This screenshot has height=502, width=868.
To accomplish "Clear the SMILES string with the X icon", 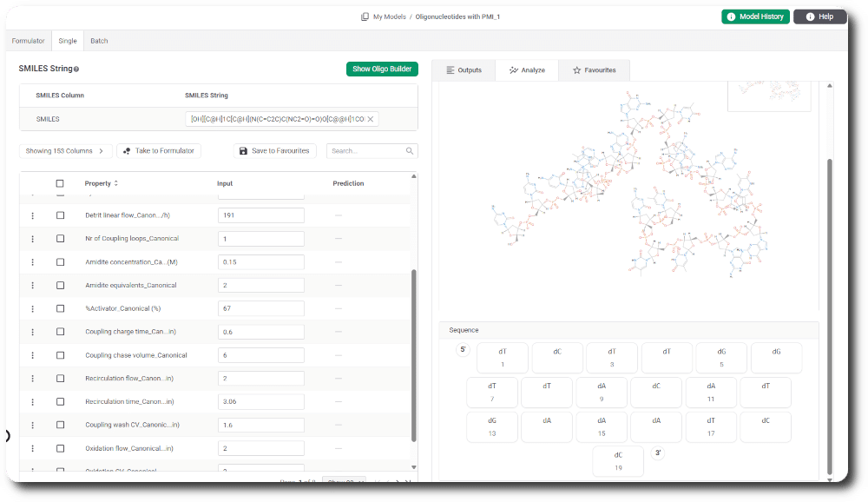I will click(x=371, y=119).
